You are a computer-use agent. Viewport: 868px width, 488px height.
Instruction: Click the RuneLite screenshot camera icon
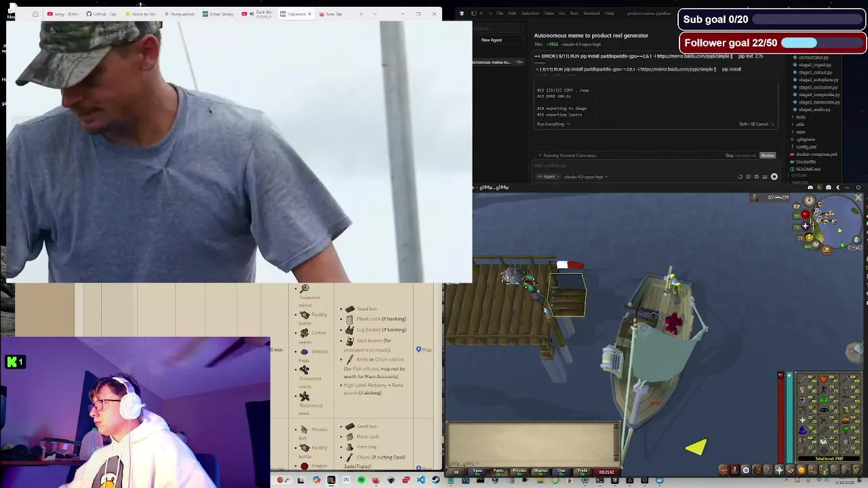[828, 187]
